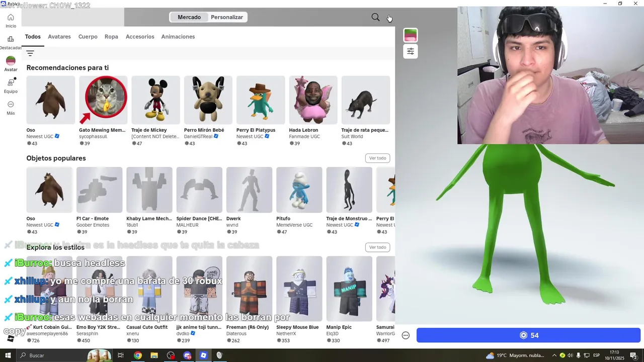Image resolution: width=644 pixels, height=362 pixels.
Task: Open the volume control in system tray
Action: 570,355
